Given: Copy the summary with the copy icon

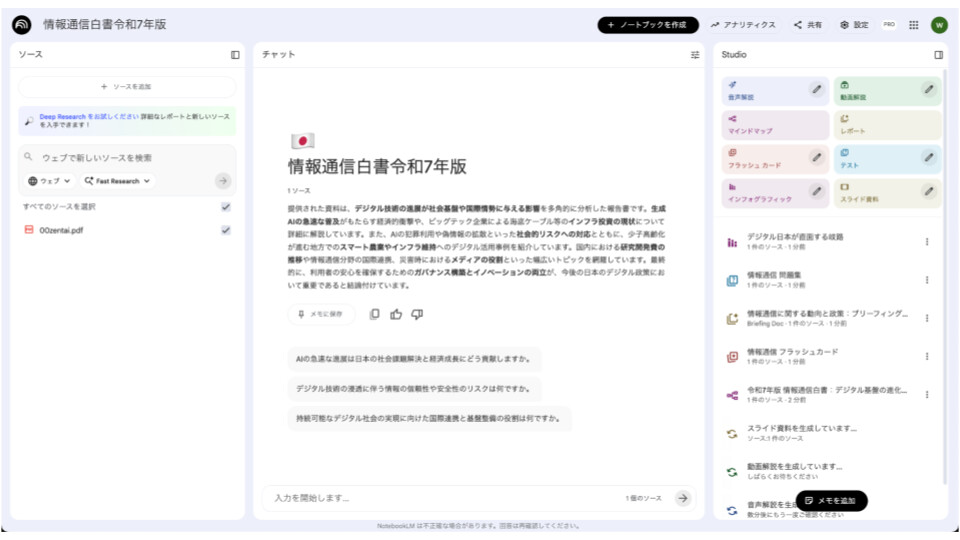Looking at the screenshot, I should 375,314.
